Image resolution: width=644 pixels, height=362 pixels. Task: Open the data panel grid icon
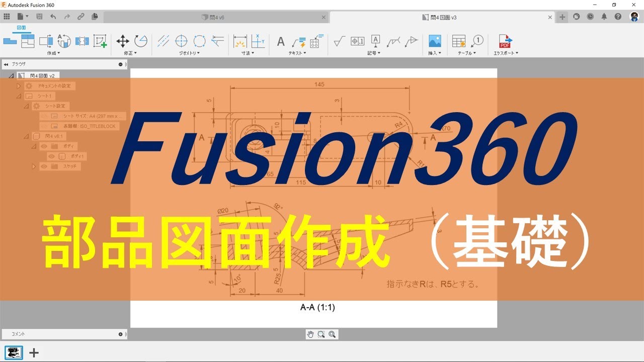coord(7,17)
